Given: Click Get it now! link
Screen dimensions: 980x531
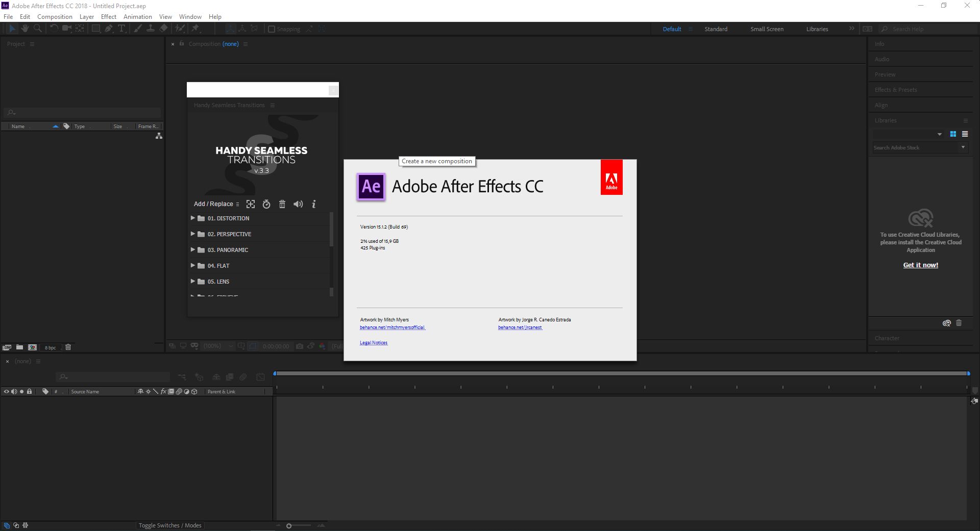Looking at the screenshot, I should [921, 265].
